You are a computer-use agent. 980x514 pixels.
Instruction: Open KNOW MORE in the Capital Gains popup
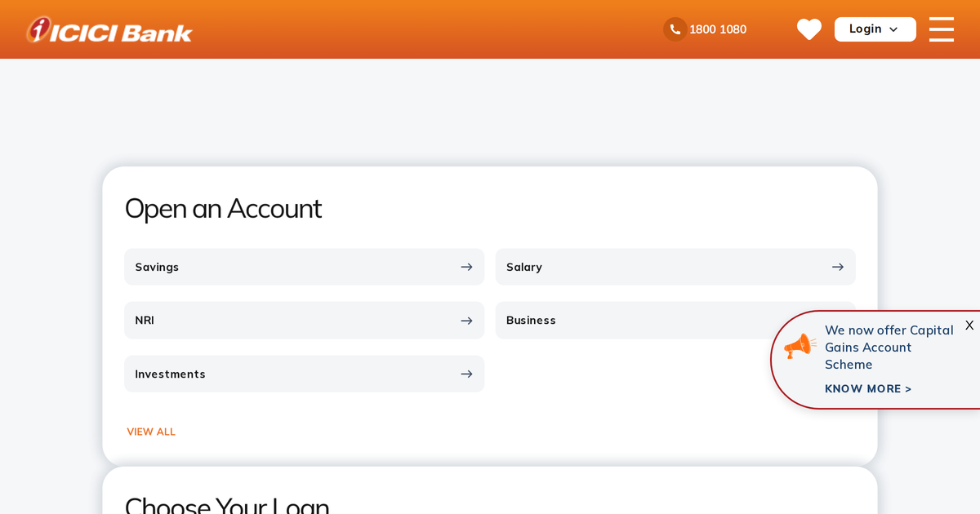tap(868, 388)
